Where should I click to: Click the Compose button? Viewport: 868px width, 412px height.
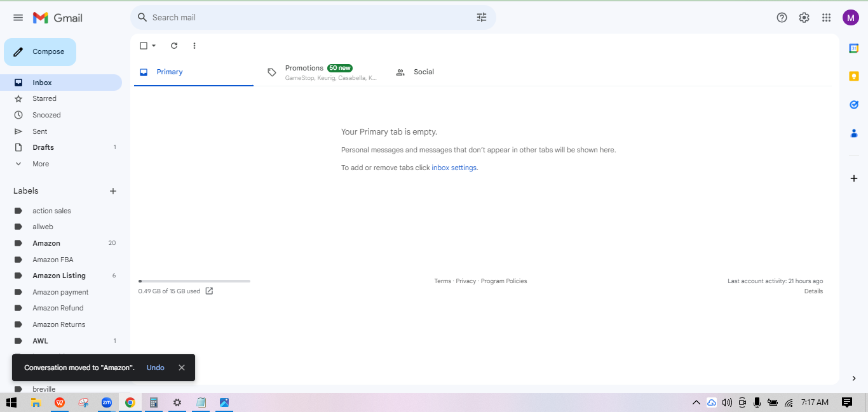(40, 52)
